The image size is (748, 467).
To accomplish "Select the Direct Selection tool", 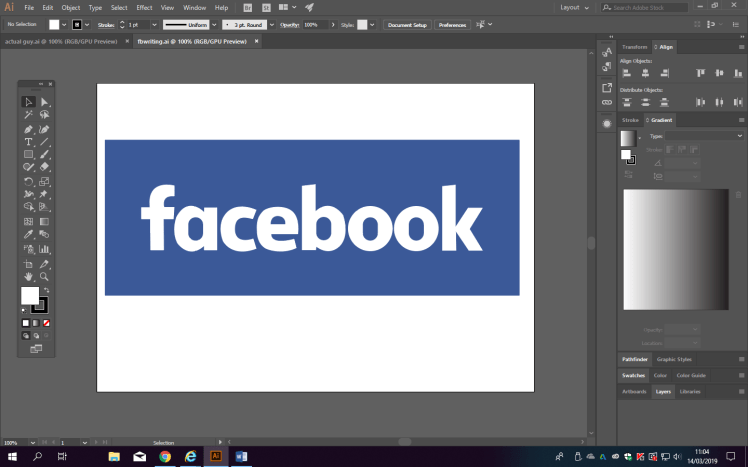I will pyautogui.click(x=44, y=102).
